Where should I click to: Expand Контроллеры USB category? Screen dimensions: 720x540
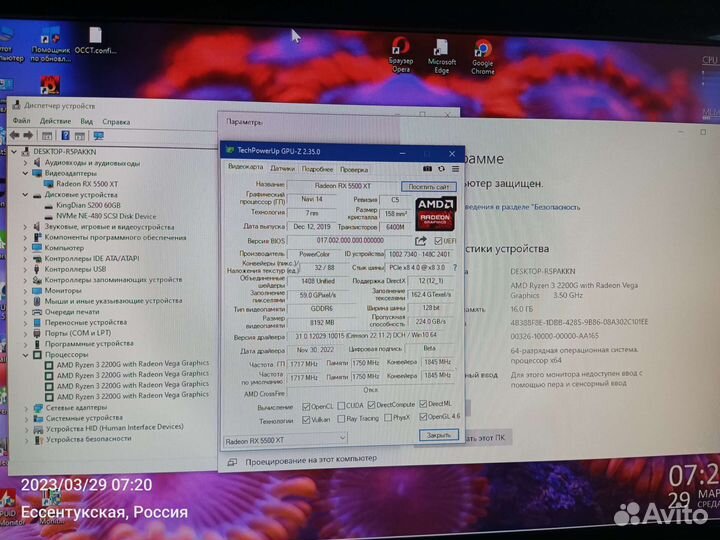26,269
